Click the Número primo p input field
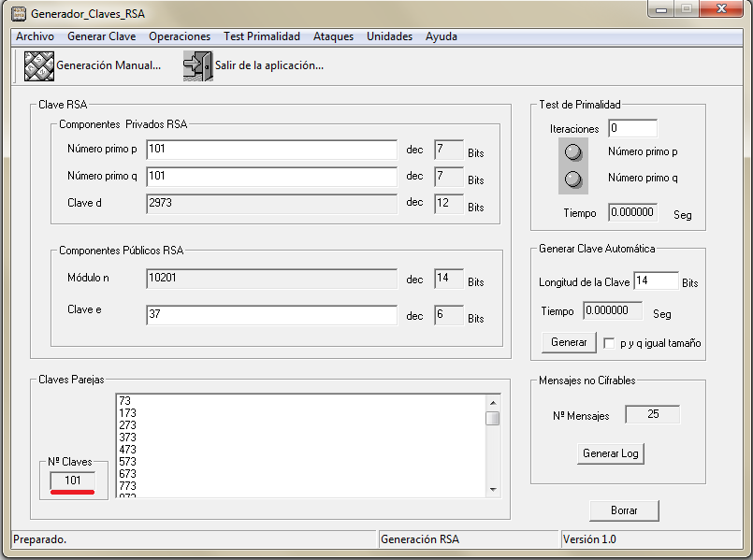753x560 pixels. pyautogui.click(x=271, y=150)
